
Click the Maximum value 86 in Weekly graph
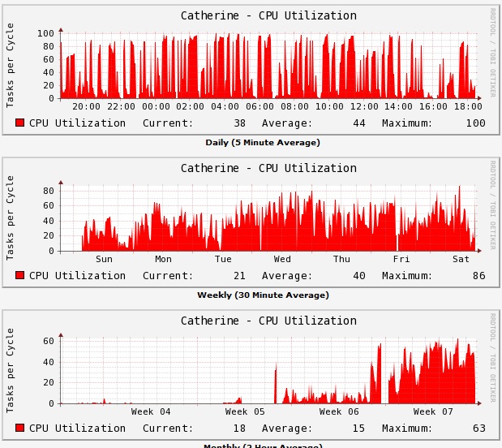tap(479, 276)
